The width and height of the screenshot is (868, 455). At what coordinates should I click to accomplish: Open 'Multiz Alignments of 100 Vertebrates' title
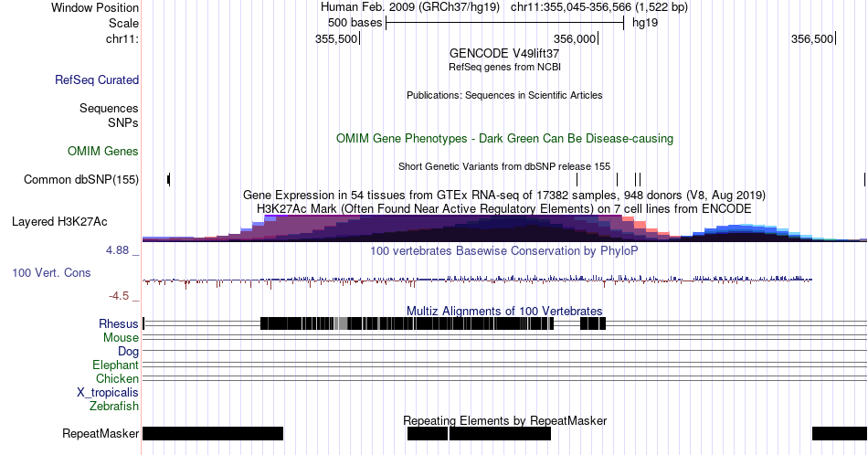coord(504,311)
